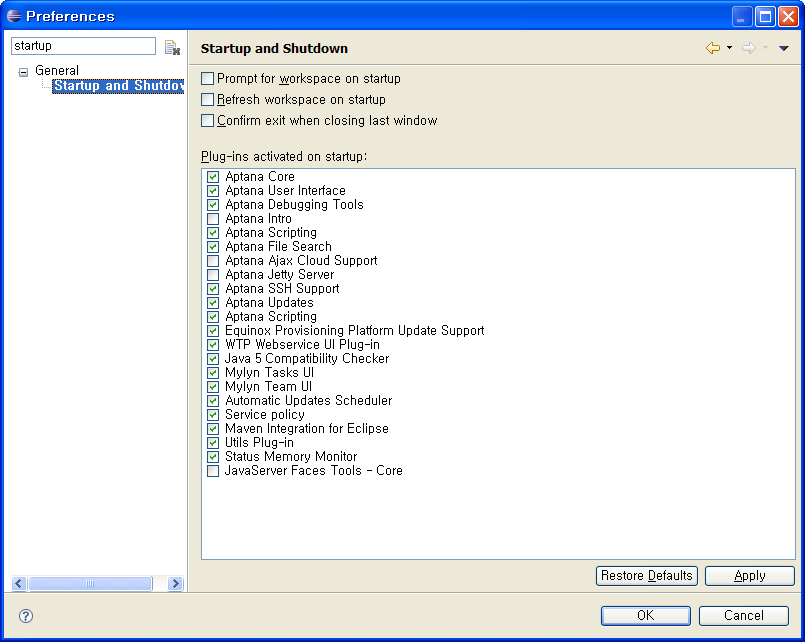Click the back navigation arrow icon
Viewport: 805px width, 642px height.
tap(713, 48)
